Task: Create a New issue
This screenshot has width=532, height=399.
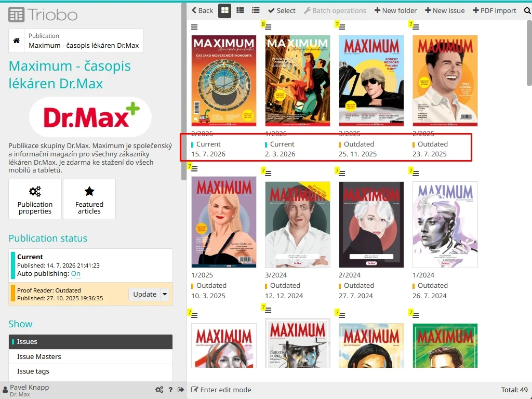Action: tap(445, 10)
